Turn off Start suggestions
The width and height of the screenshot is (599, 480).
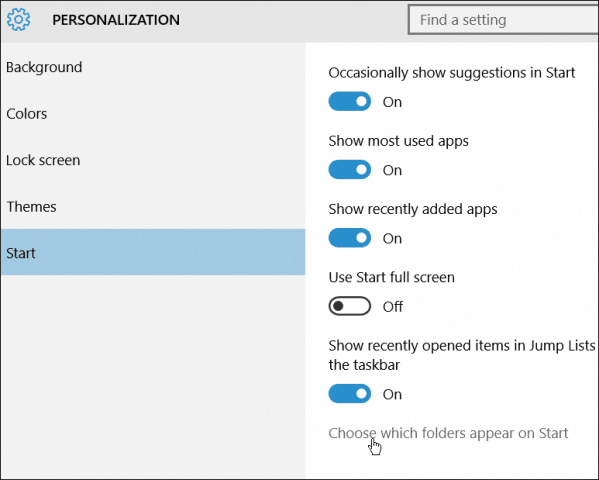pos(350,102)
